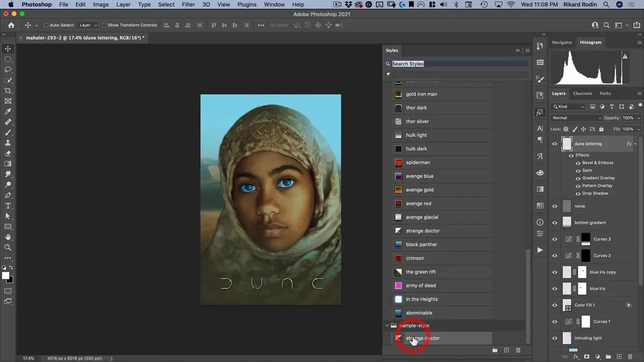Apply the avenge glacial style
The image size is (644, 362).
point(442,217)
